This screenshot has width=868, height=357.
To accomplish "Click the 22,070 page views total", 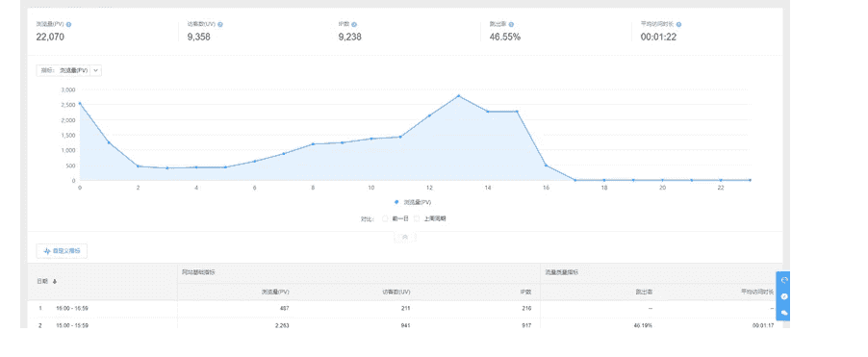I will tap(51, 38).
